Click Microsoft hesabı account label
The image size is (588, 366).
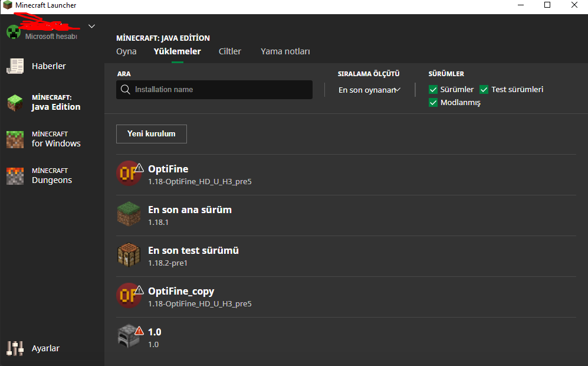click(x=51, y=37)
